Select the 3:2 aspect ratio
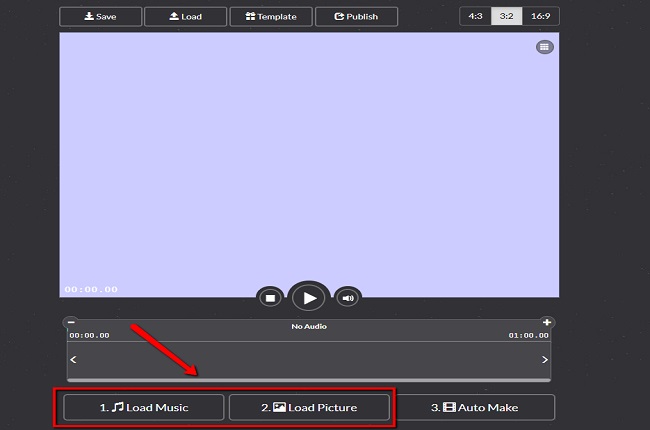This screenshot has height=430, width=650. click(x=506, y=16)
